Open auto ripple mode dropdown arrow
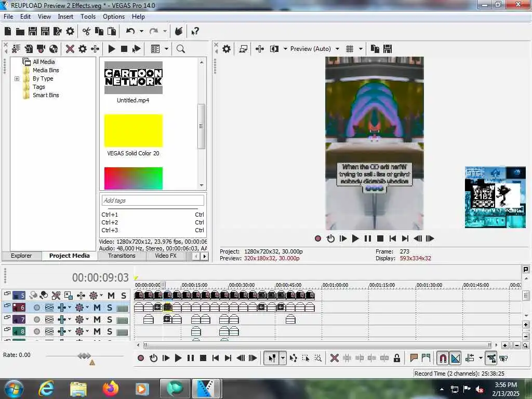This screenshot has height=399, width=532. (481, 358)
